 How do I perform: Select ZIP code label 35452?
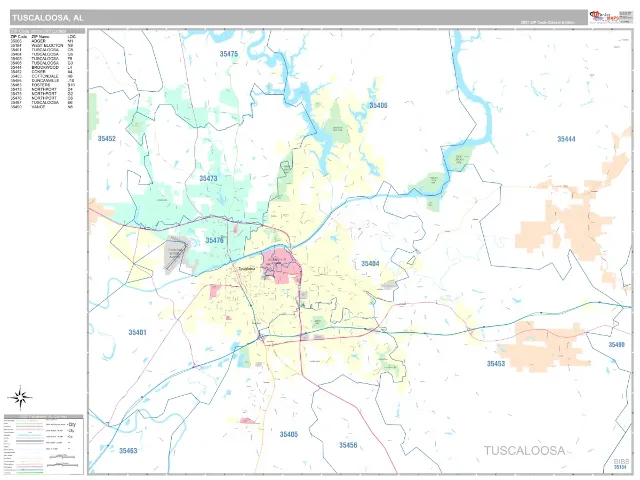click(x=107, y=139)
